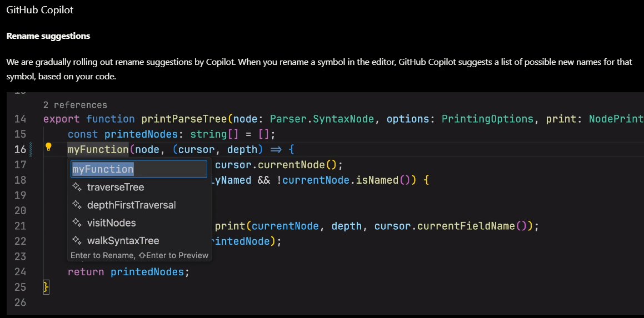Screen dimensions: 644x318
Task: Click the 'Rename suggestions' heading
Action: coord(48,36)
